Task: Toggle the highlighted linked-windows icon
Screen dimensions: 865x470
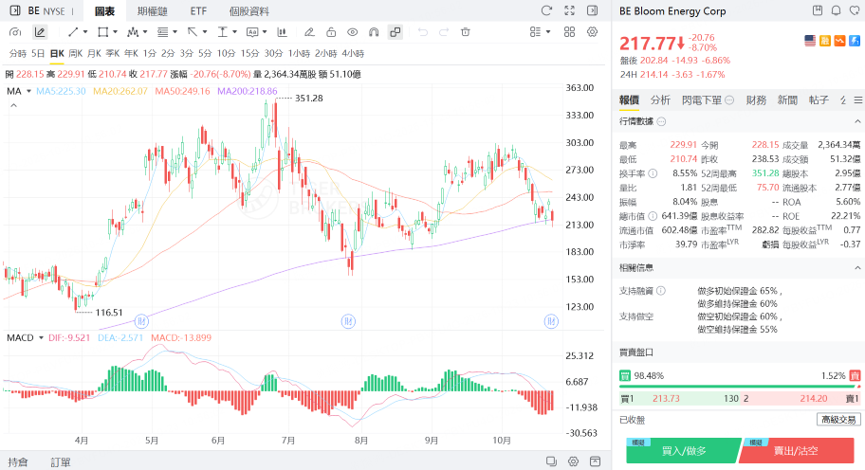Action: point(395,32)
